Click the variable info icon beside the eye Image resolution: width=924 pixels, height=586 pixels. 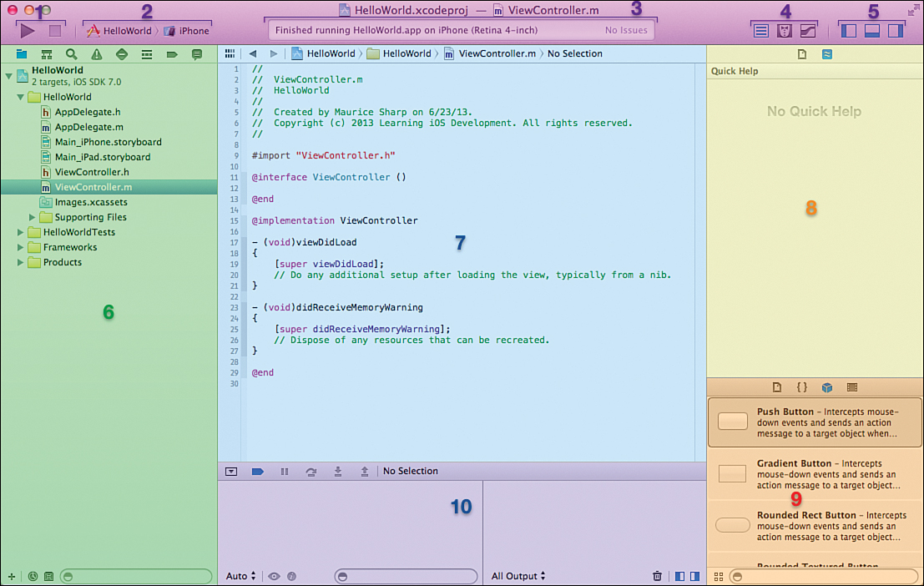click(x=291, y=576)
